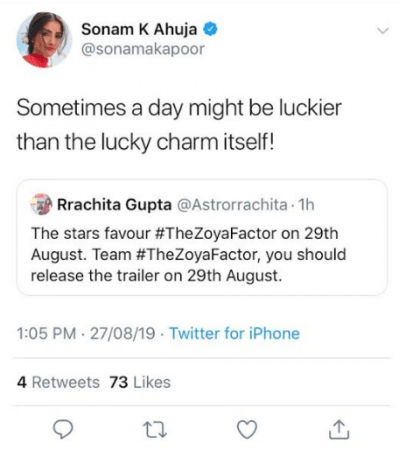Retweet this post using the arrows icon
Viewport: 399px width, 450px height.
(155, 429)
